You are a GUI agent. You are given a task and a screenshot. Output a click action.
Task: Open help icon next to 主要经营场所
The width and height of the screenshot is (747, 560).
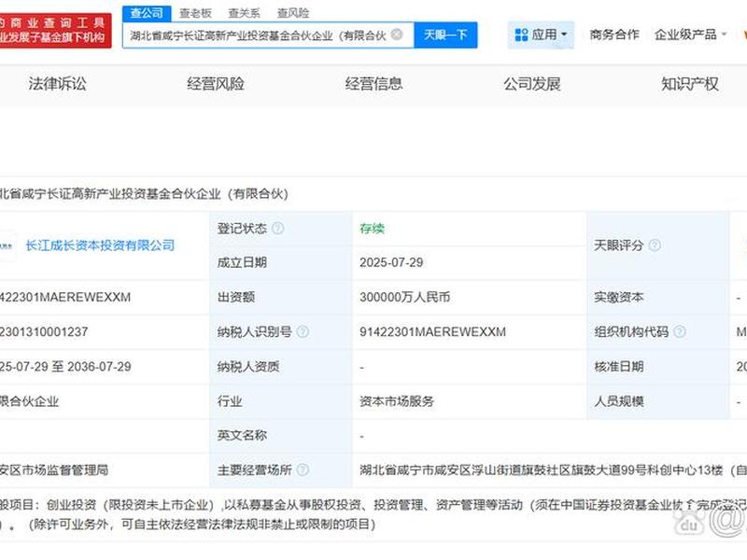[303, 470]
